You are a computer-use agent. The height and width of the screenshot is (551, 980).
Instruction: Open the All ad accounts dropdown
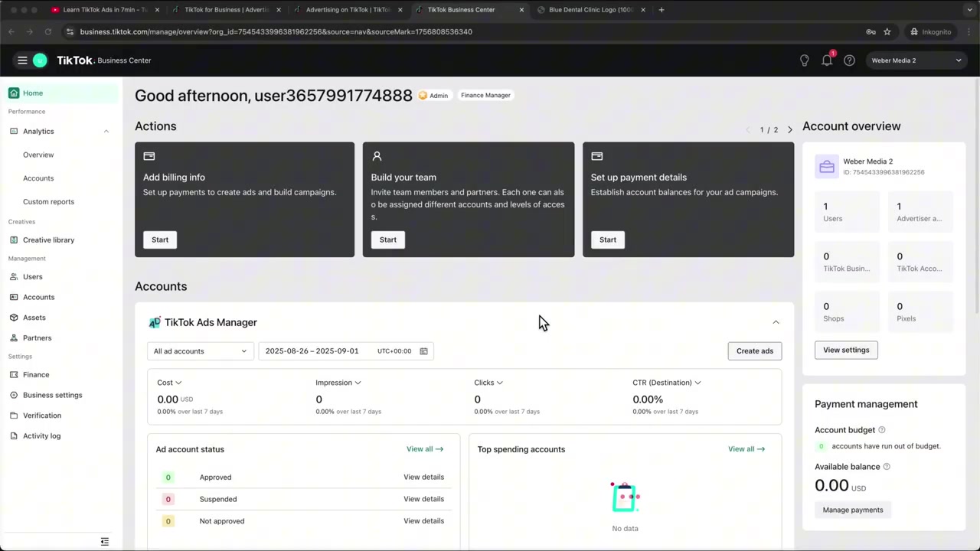click(200, 351)
